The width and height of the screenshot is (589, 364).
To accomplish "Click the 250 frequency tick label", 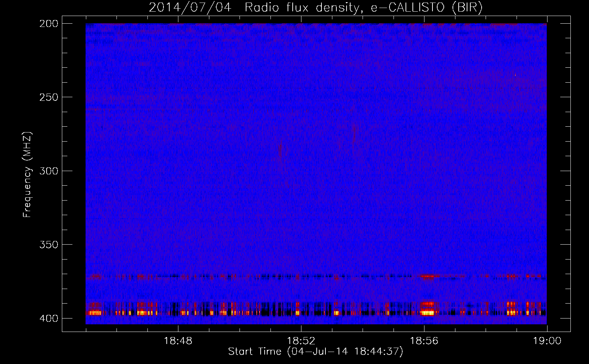I will 49,97.
